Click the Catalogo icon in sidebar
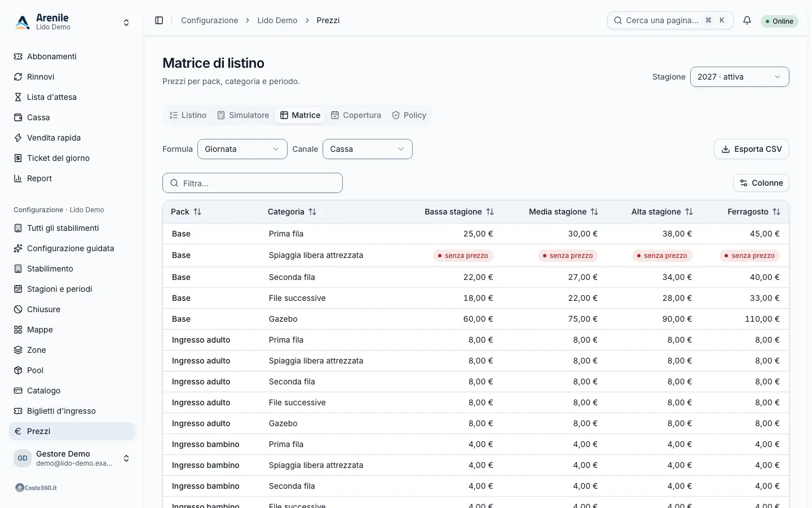The height and width of the screenshot is (508, 812). click(18, 391)
